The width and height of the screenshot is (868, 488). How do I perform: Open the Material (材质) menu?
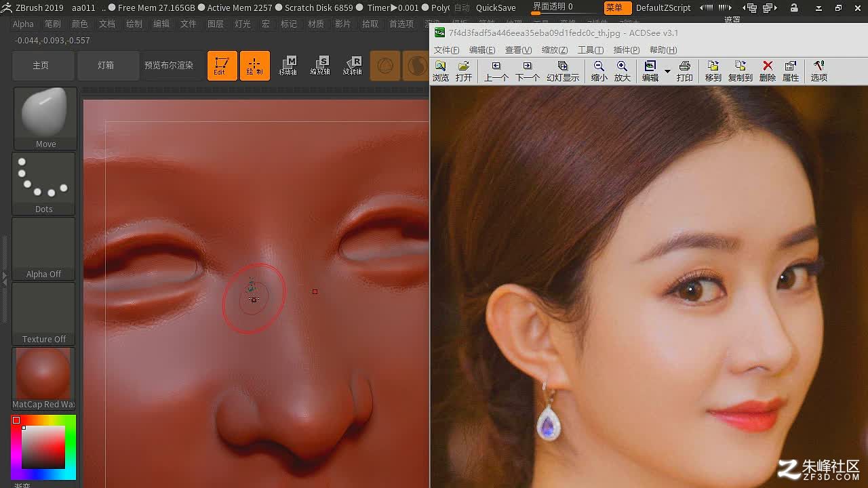coord(316,24)
